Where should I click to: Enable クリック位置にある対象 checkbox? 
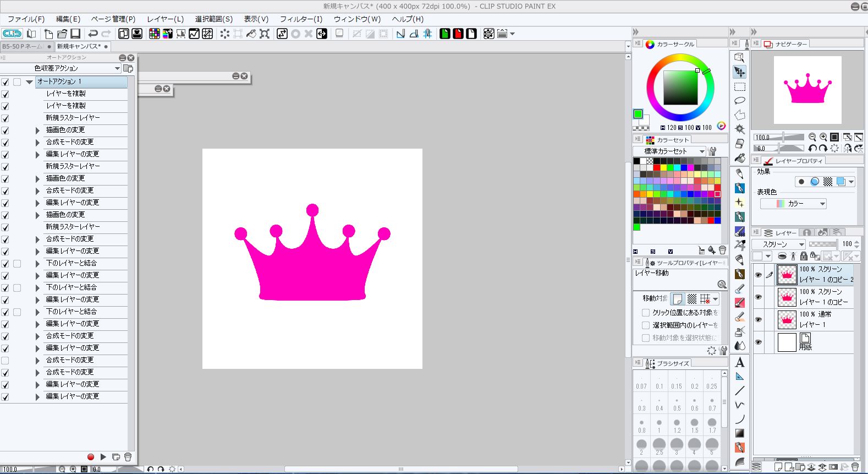(x=646, y=313)
